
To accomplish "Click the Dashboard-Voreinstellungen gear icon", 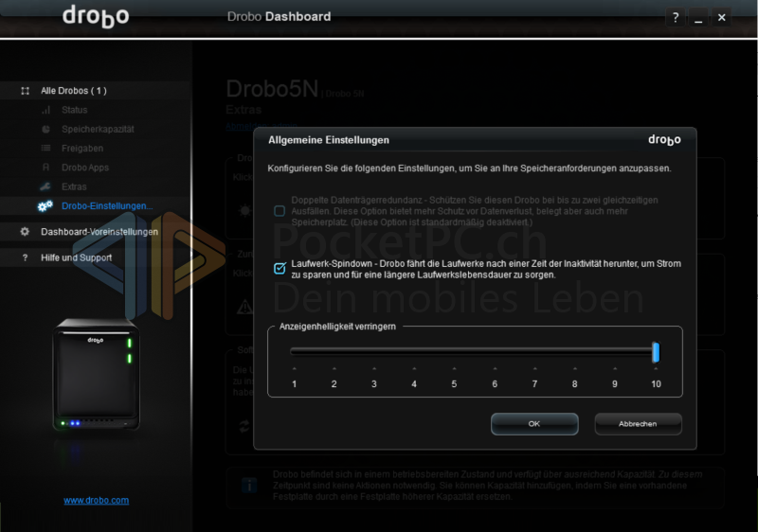I will click(25, 232).
